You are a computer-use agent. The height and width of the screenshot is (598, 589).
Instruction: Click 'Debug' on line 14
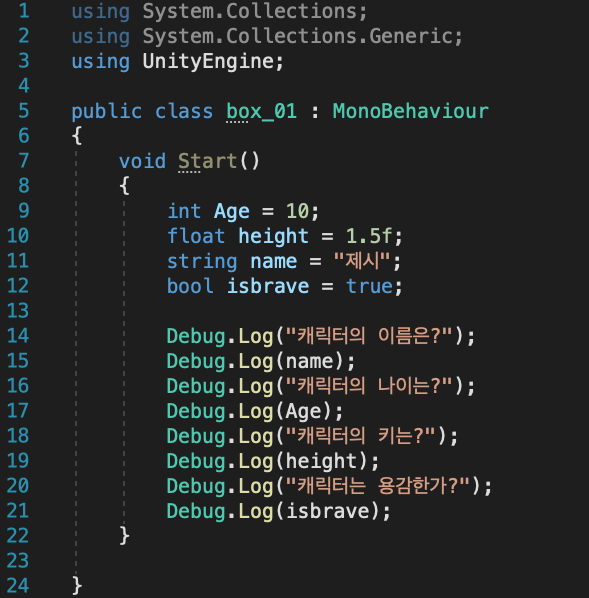pos(196,337)
